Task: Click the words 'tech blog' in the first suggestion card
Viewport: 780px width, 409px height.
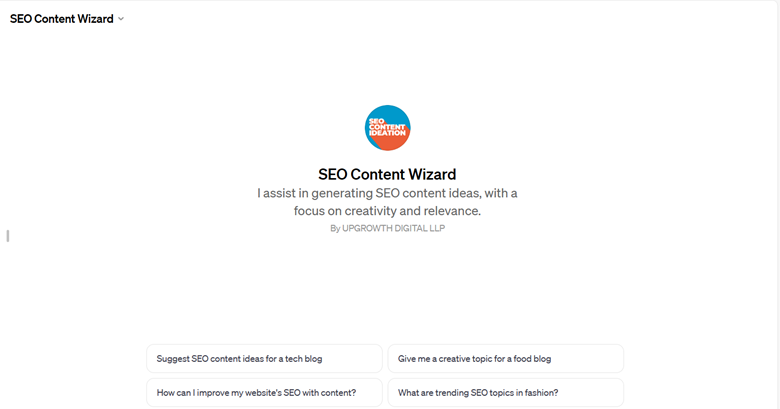Action: tap(303, 359)
